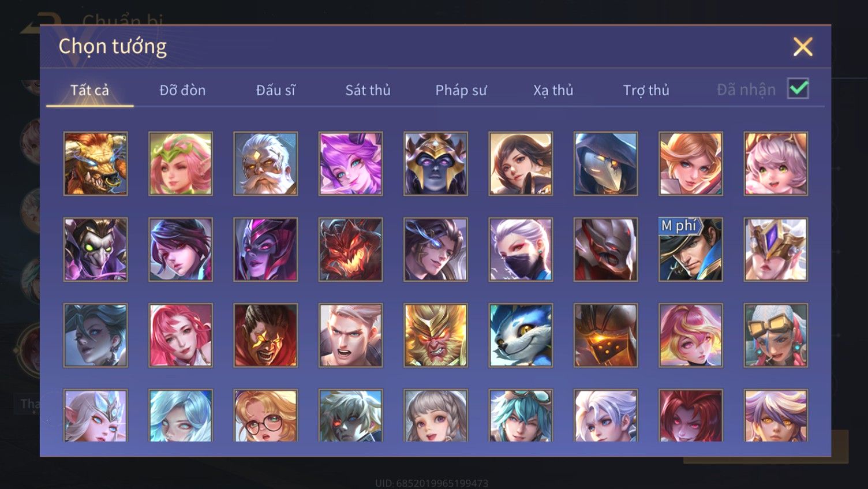
Task: Select the golden bull hero portrait
Action: click(x=95, y=163)
